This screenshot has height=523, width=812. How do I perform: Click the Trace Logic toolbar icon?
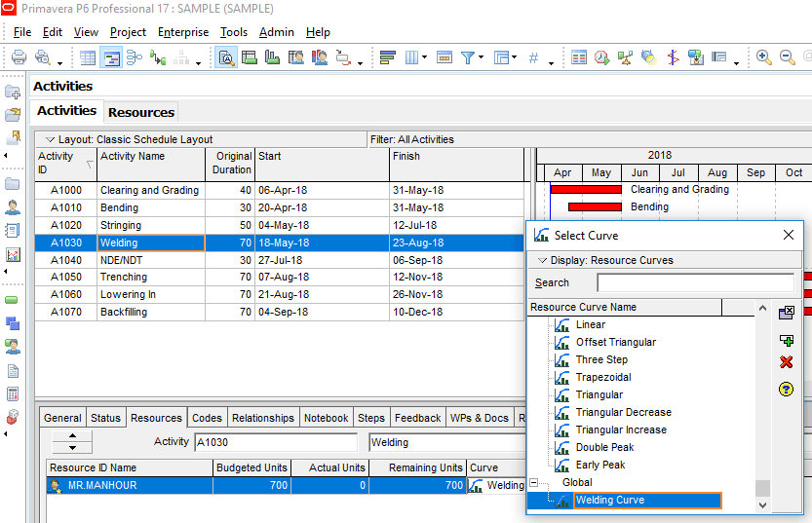158,57
